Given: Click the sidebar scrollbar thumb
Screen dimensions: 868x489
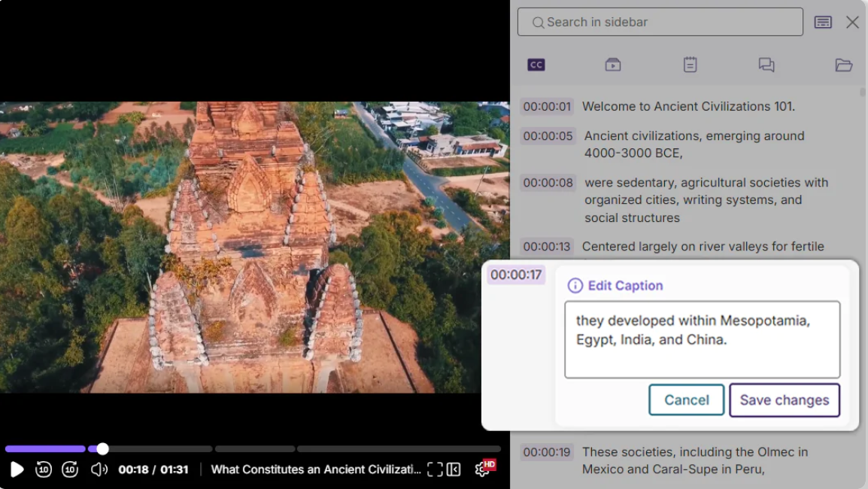Looking at the screenshot, I should pyautogui.click(x=863, y=91).
